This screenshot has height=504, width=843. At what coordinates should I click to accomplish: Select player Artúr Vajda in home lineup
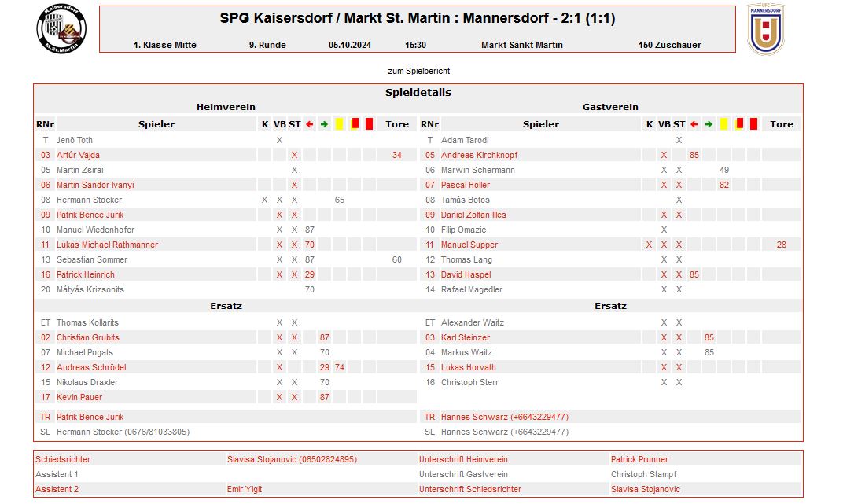tap(78, 155)
